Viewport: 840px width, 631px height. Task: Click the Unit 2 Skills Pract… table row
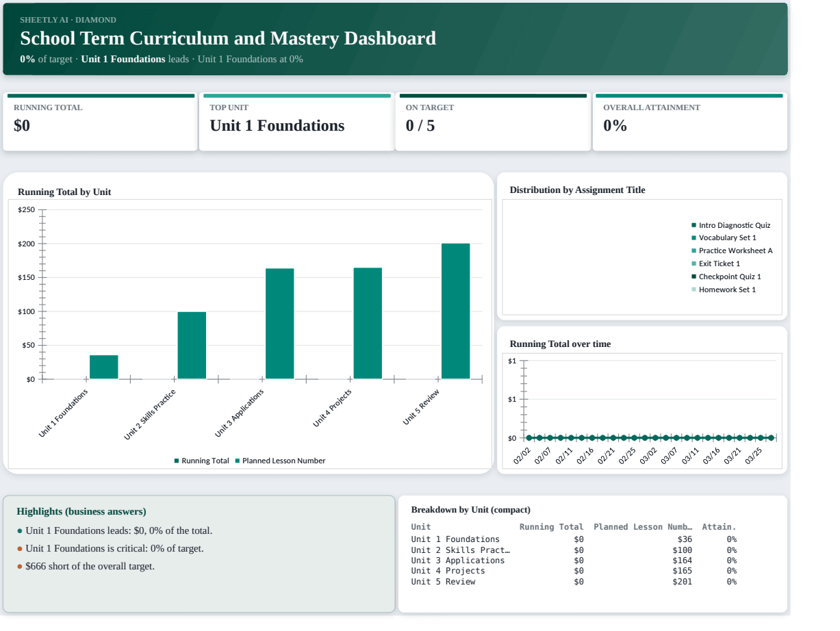point(574,550)
